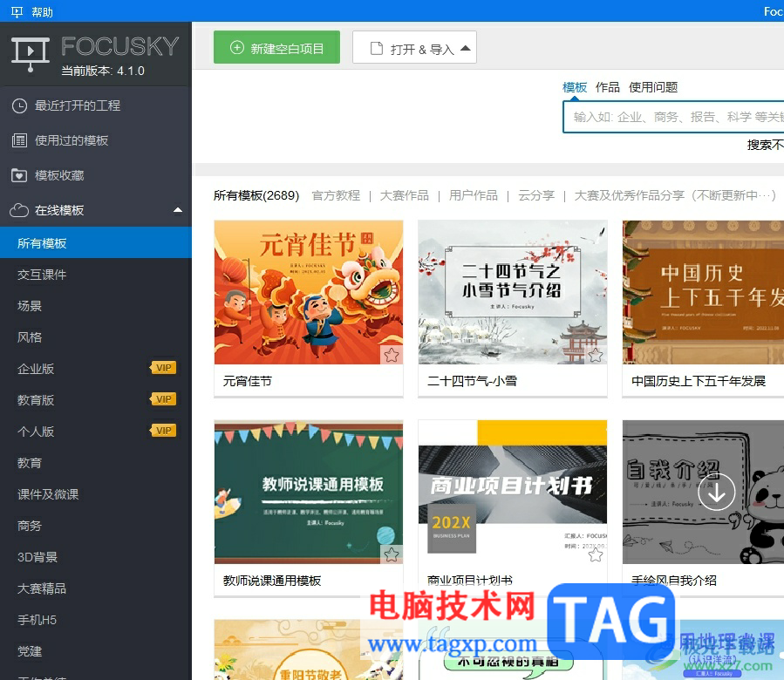The height and width of the screenshot is (680, 784).
Task: Select 所有模板 in sidebar
Action: click(96, 243)
